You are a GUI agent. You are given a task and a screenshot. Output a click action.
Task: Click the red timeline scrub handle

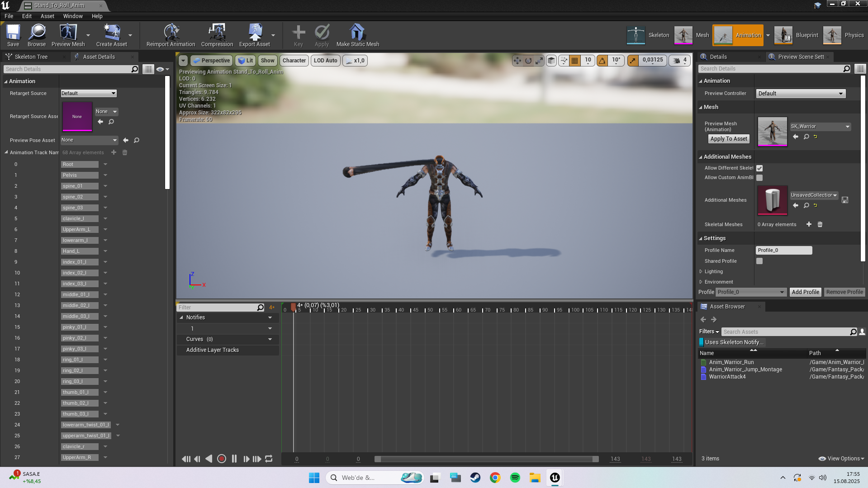pos(294,308)
